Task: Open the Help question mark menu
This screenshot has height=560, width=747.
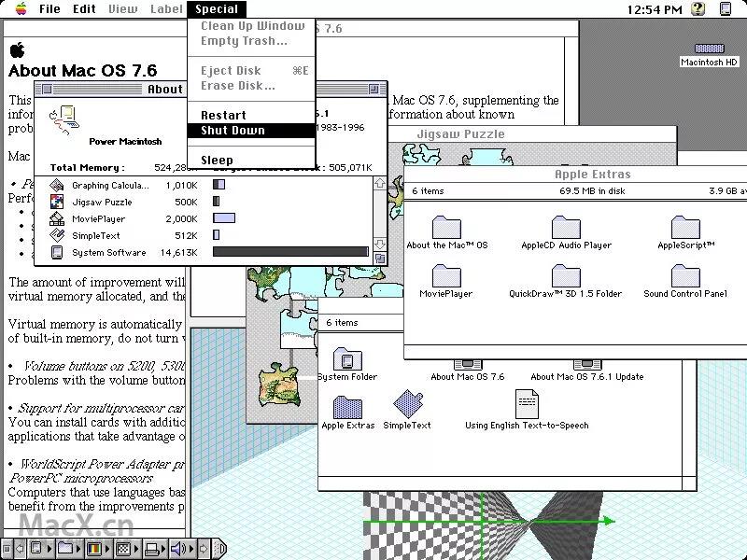Action: click(698, 9)
